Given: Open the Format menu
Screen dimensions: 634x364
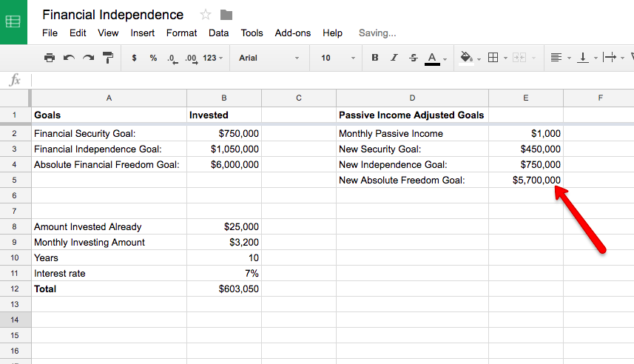Looking at the screenshot, I should 181,33.
